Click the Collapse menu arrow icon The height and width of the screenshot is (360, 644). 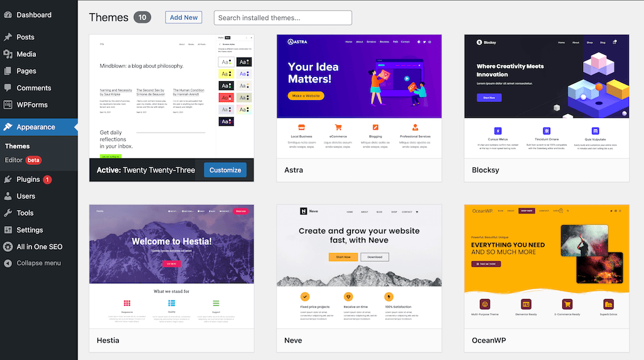[x=8, y=263]
